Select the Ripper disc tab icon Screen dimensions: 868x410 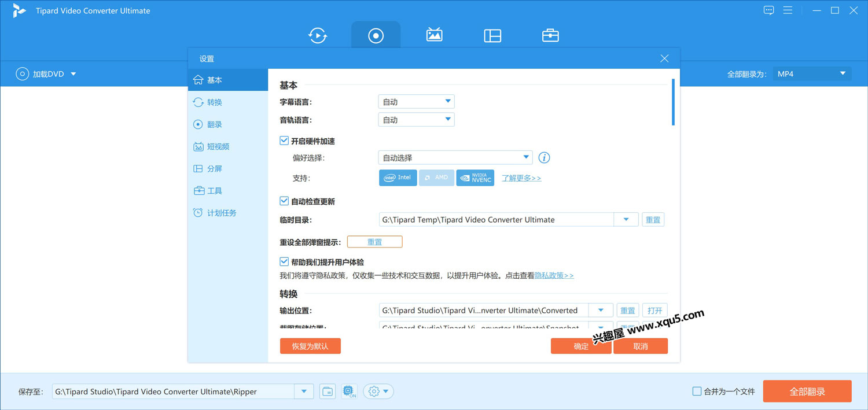[376, 35]
